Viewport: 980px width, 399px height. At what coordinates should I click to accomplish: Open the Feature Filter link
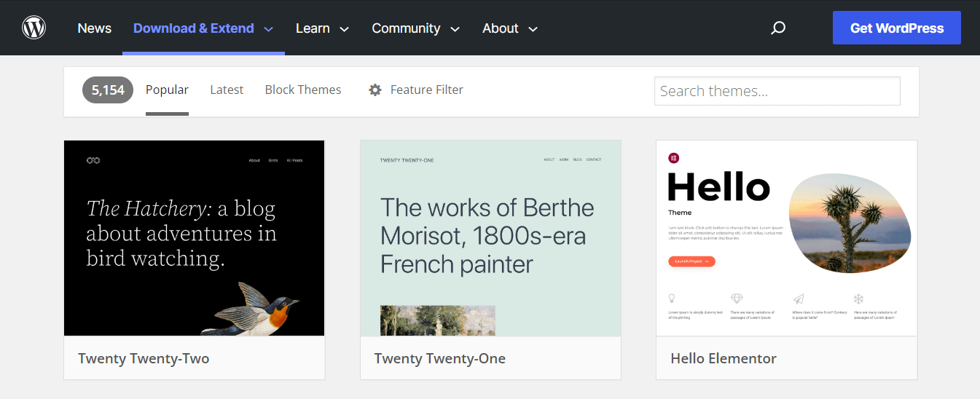[427, 90]
